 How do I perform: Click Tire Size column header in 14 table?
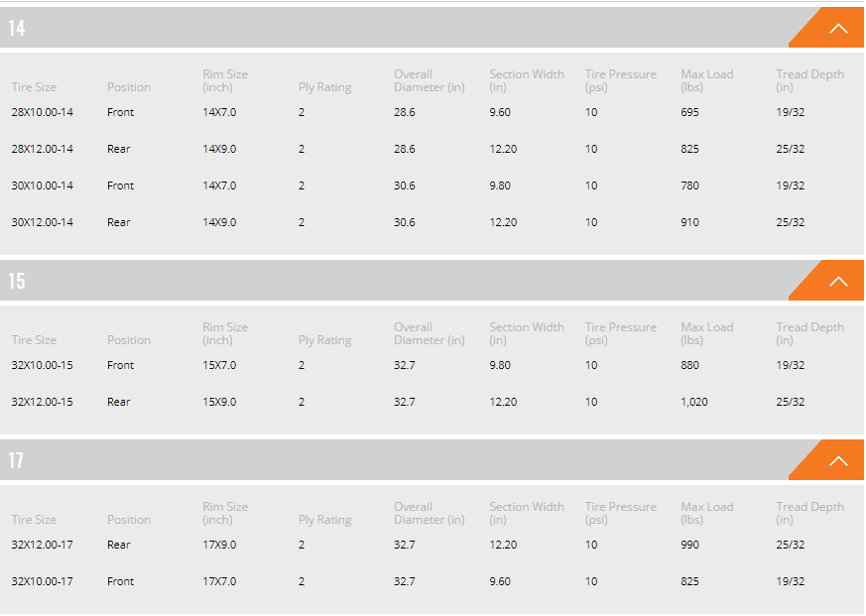pos(34,87)
